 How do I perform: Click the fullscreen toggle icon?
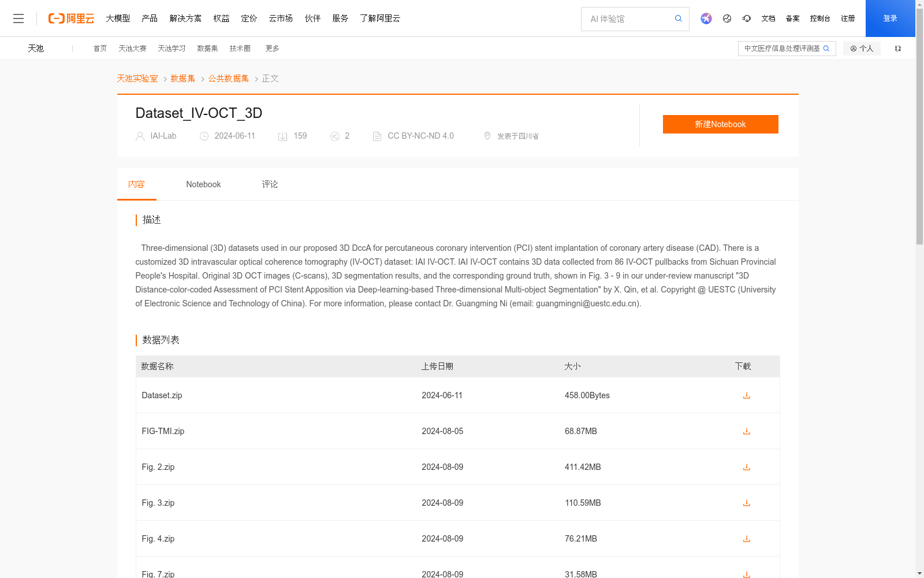pos(898,49)
